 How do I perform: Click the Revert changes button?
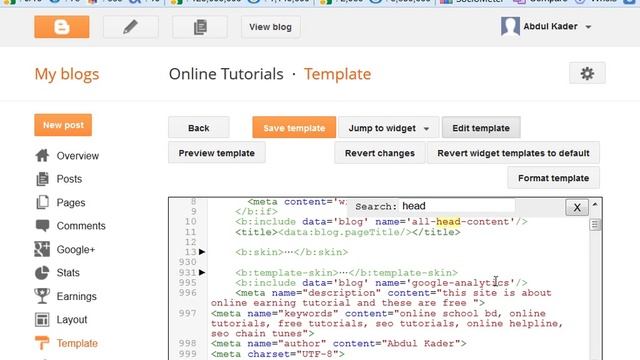click(380, 153)
